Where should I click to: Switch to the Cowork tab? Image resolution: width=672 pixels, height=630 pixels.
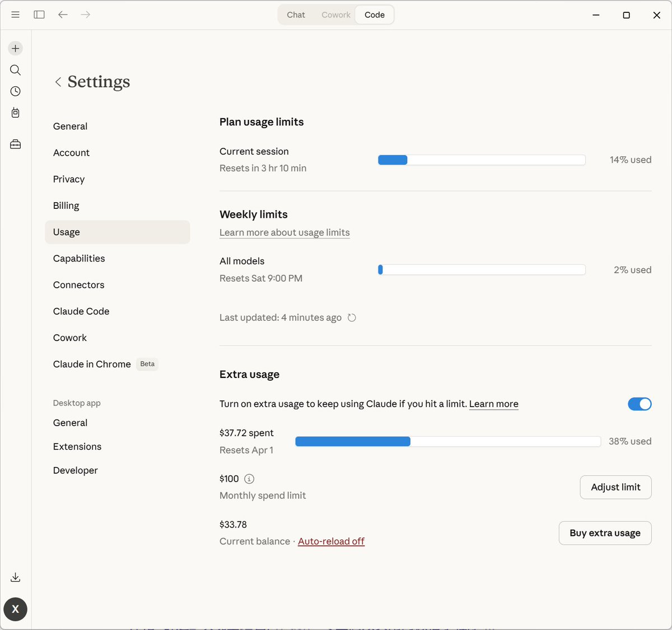(x=336, y=15)
